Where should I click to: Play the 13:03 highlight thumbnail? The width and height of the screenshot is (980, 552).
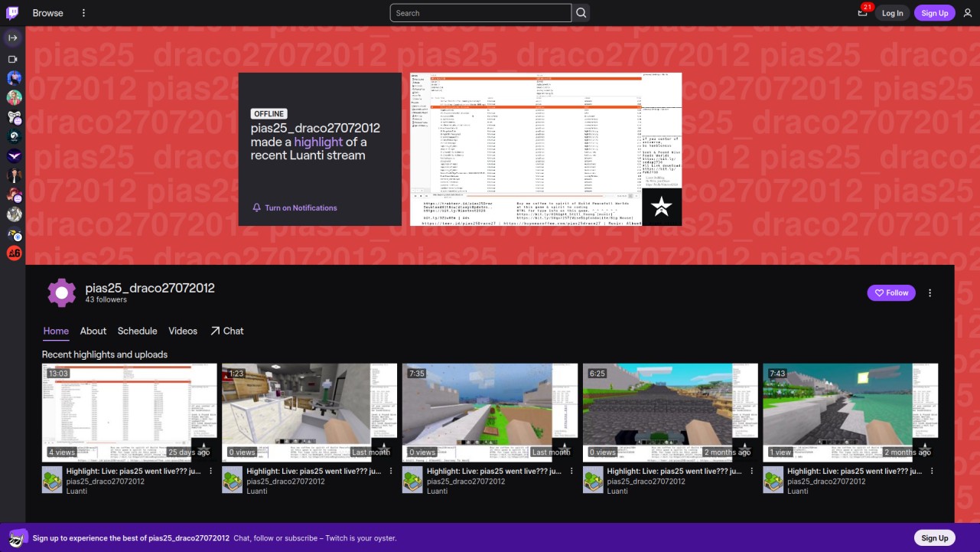coord(129,413)
